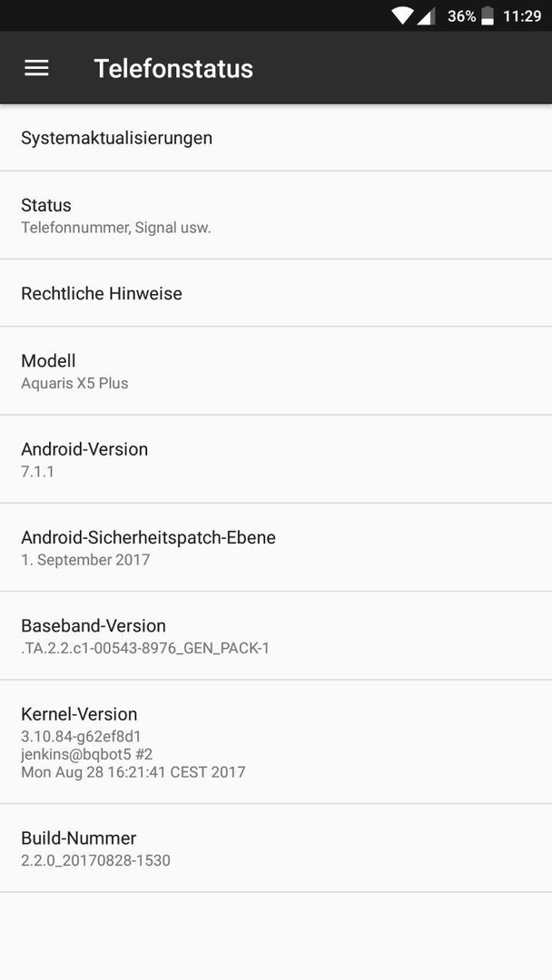Tap the Wi-Fi status icon
The width and height of the screenshot is (552, 980).
(x=402, y=16)
